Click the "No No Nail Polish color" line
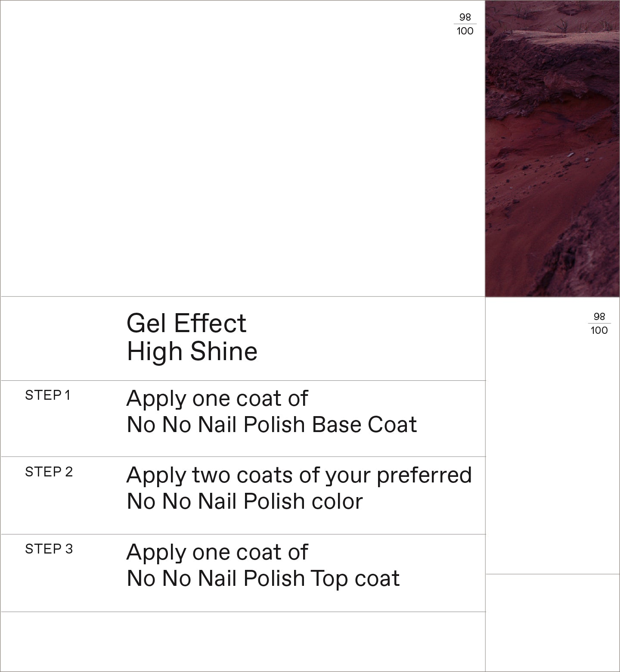 pyautogui.click(x=245, y=501)
